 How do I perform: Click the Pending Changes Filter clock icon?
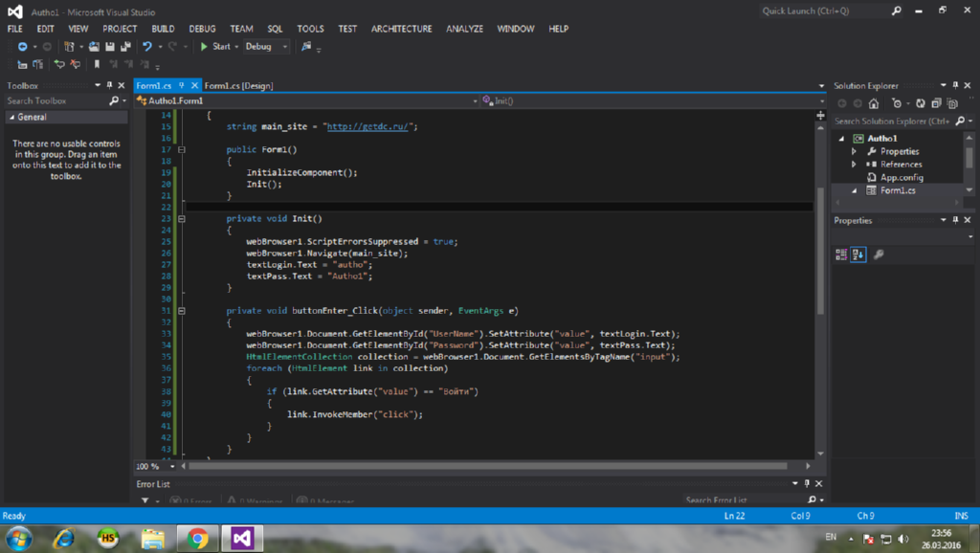(x=896, y=103)
